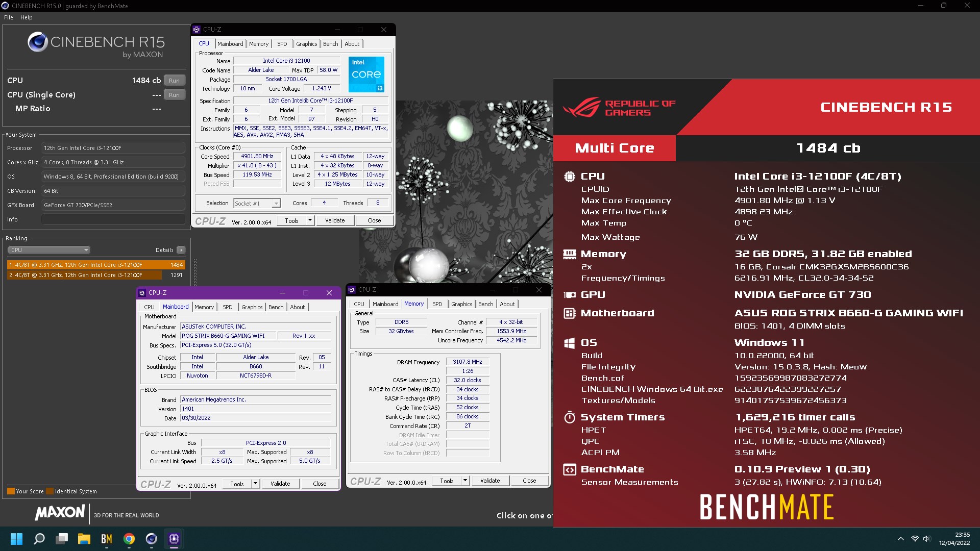Click BIOS Version field 1401
This screenshot has width=980, height=551.
point(255,409)
